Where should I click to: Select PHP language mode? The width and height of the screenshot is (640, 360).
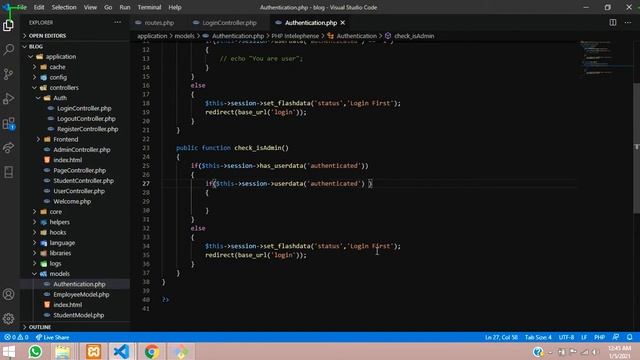(599, 338)
